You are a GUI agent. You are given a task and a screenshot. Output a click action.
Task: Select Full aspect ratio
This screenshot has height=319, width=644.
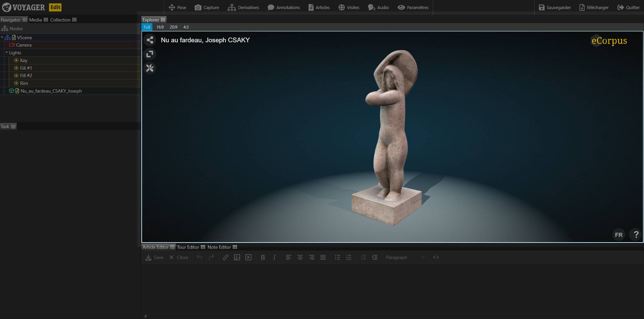pyautogui.click(x=147, y=27)
